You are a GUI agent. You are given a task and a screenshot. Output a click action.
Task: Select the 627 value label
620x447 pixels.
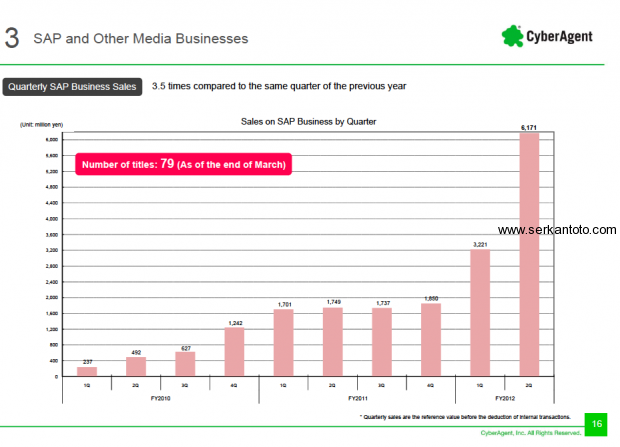point(186,348)
